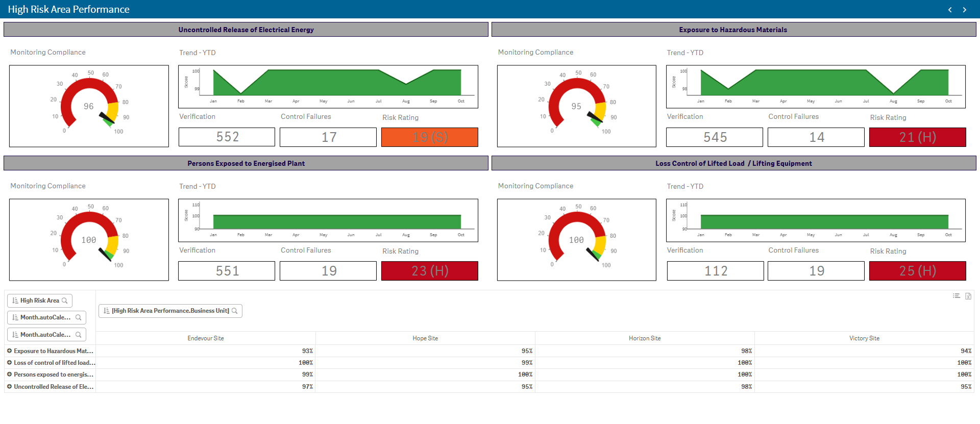Click the Hope Site column header
980x424 pixels.
pos(425,338)
